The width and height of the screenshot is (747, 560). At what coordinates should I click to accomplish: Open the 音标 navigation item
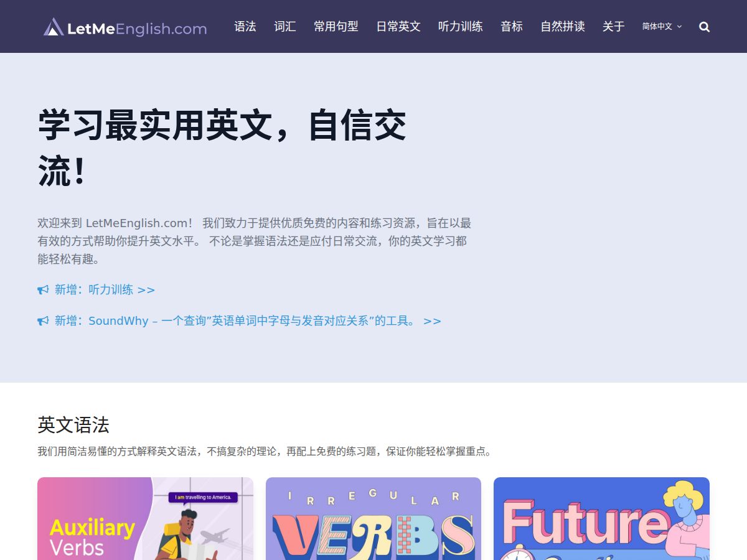512,27
